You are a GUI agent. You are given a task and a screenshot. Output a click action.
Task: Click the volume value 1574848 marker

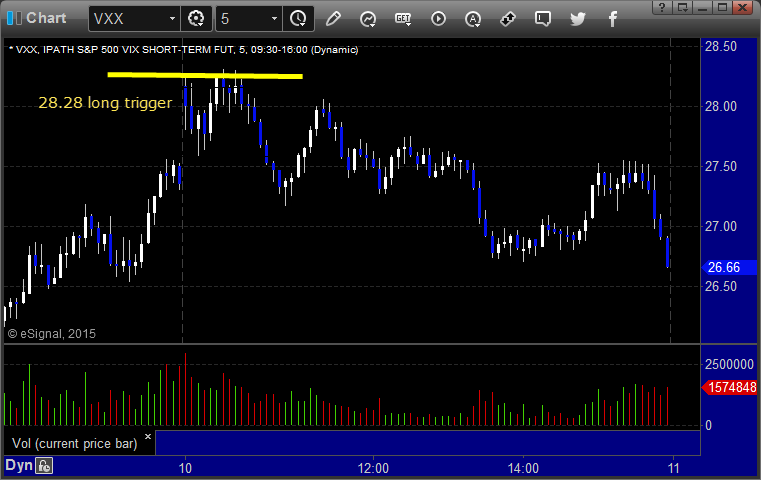tap(729, 387)
